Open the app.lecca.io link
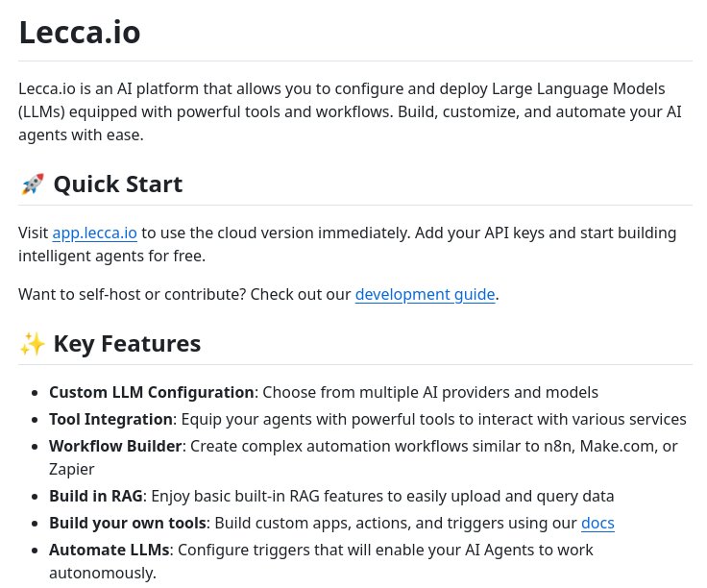This screenshot has width=707, height=588. pos(94,233)
